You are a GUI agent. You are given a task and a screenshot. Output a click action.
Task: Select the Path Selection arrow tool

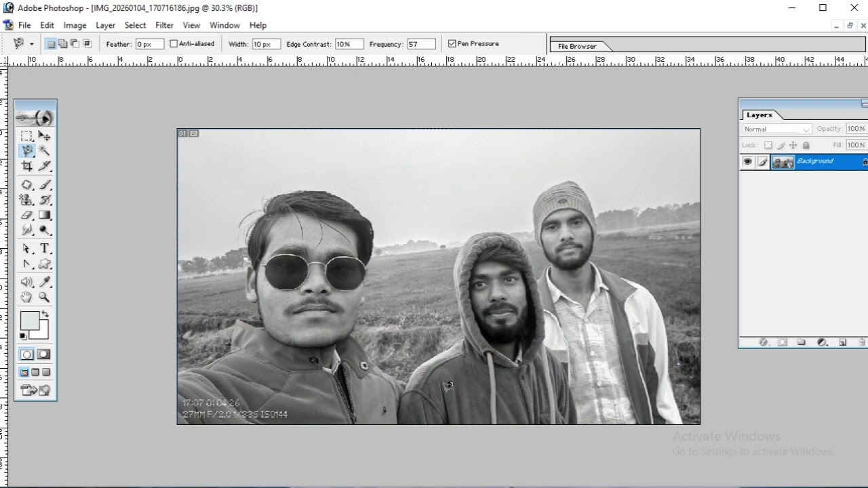[x=26, y=249]
